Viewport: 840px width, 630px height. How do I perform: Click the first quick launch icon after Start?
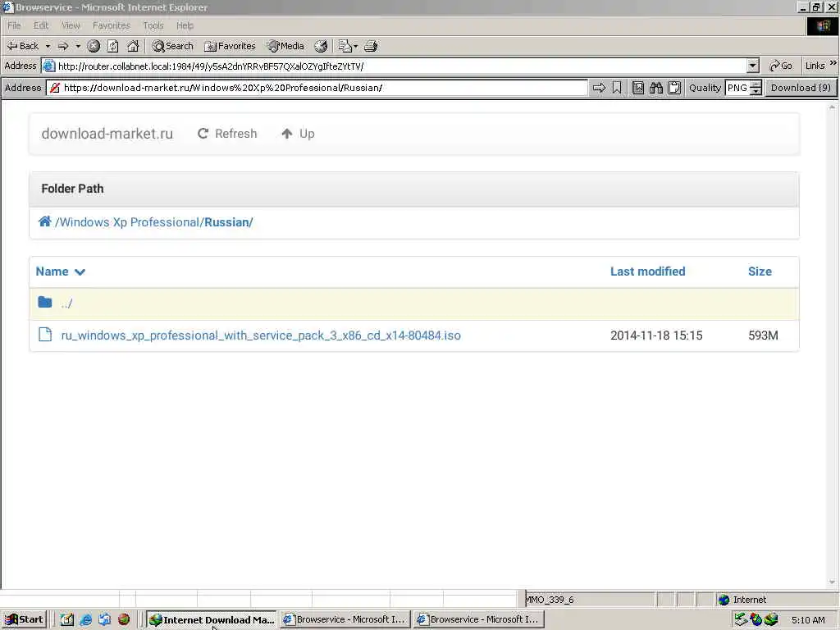66,620
